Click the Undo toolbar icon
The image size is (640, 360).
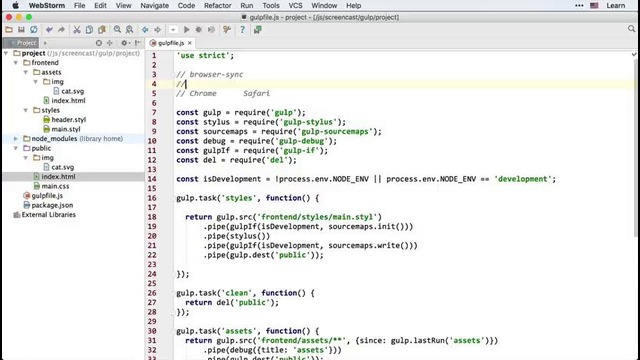coord(49,30)
